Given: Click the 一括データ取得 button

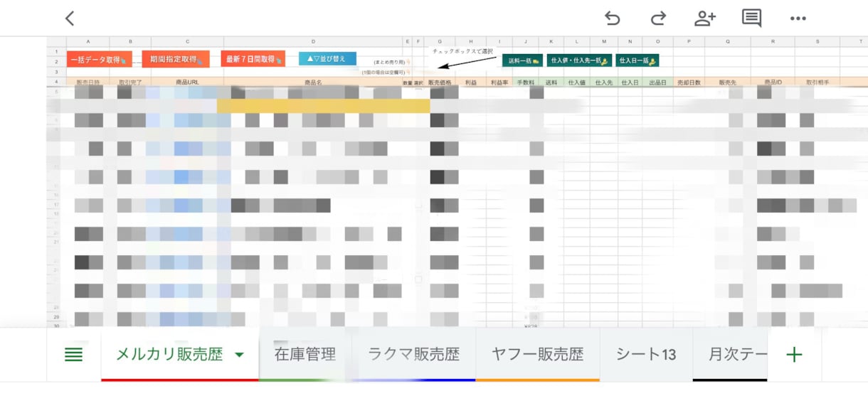Looking at the screenshot, I should point(100,60).
